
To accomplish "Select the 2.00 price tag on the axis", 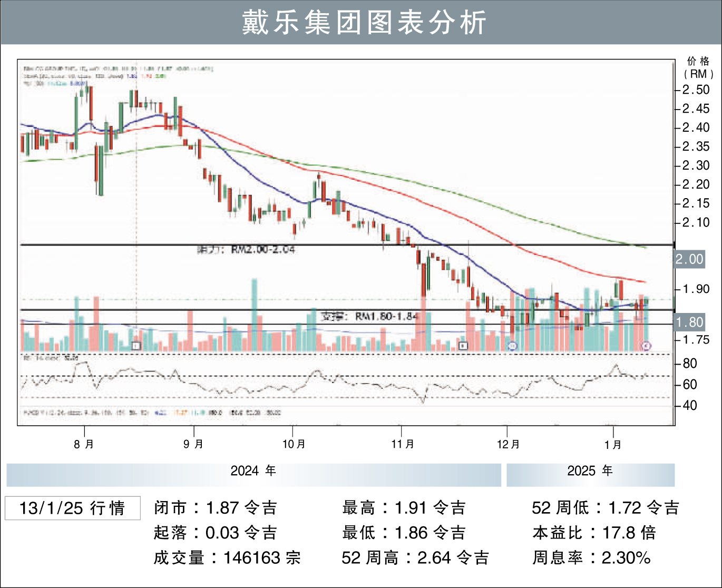I will [x=689, y=259].
